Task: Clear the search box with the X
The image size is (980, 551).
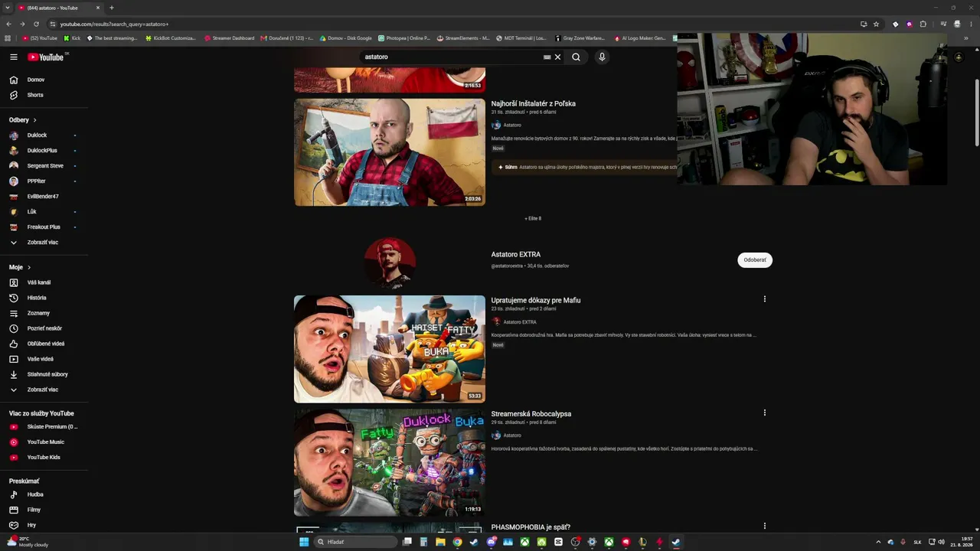Action: click(557, 57)
